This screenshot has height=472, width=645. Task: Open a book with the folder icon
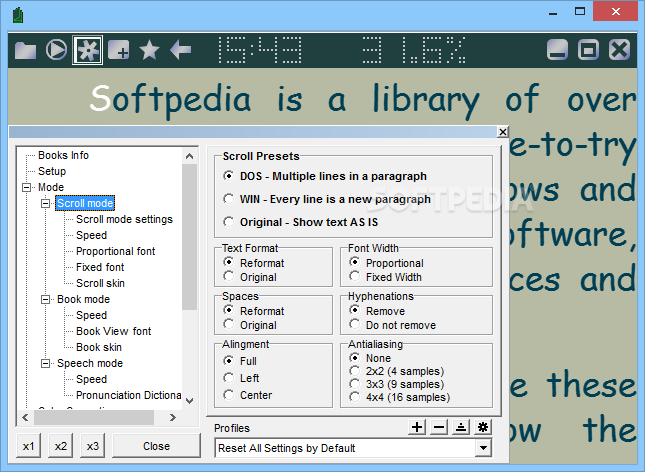26,50
